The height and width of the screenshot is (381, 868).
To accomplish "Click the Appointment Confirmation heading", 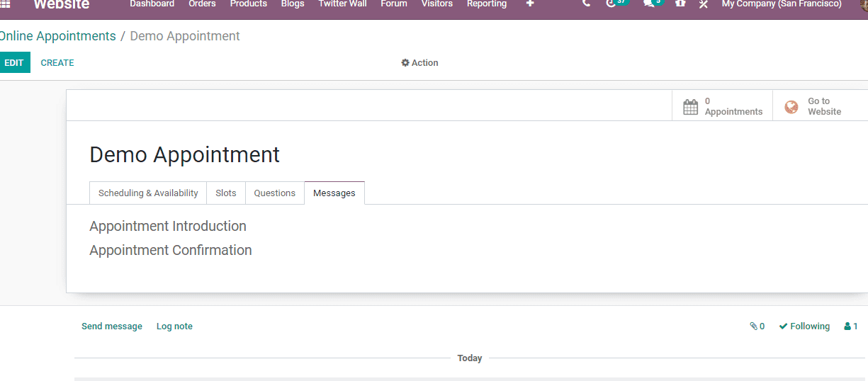I will (171, 251).
